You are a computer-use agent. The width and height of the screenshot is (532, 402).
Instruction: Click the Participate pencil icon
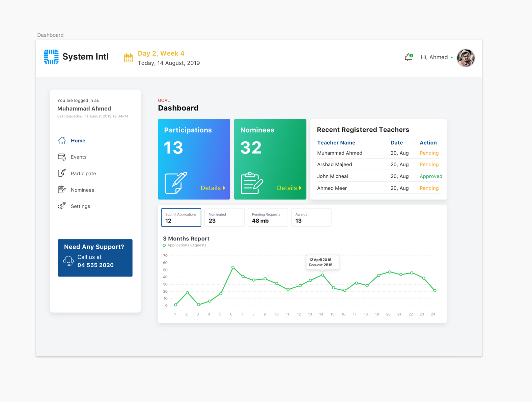(x=62, y=173)
